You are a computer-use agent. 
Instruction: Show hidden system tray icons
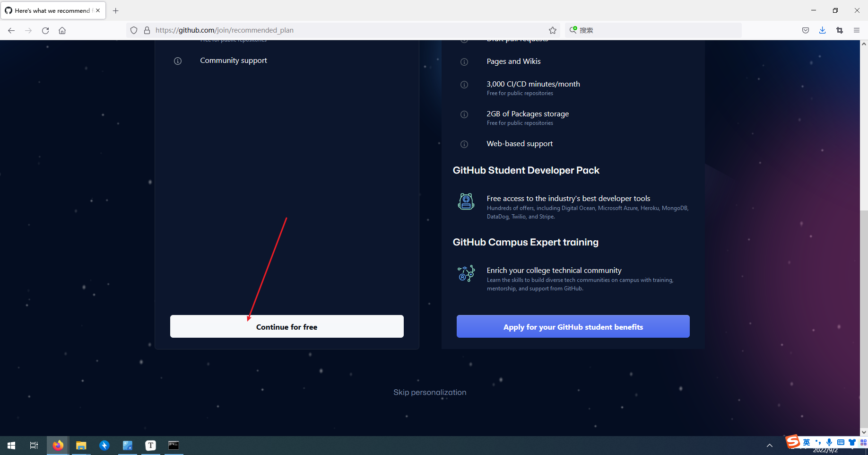[x=770, y=446]
